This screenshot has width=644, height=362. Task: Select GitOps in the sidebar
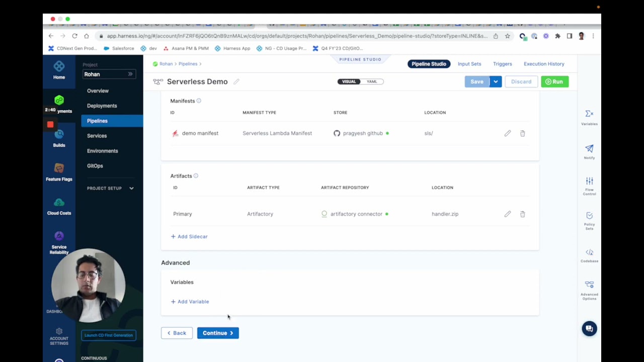click(x=95, y=166)
